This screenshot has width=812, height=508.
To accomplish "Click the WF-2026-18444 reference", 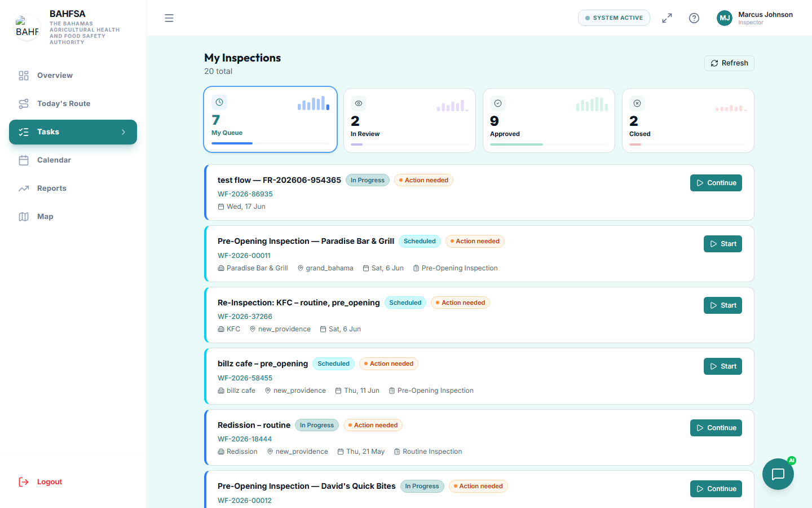I will coord(245,439).
